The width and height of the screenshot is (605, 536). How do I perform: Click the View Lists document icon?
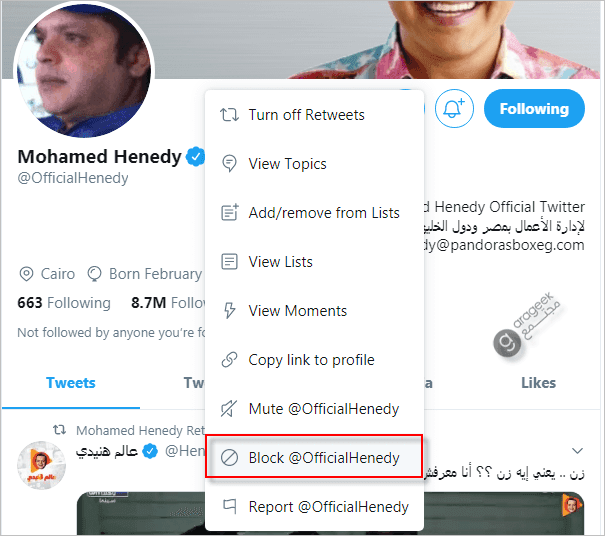pyautogui.click(x=229, y=262)
